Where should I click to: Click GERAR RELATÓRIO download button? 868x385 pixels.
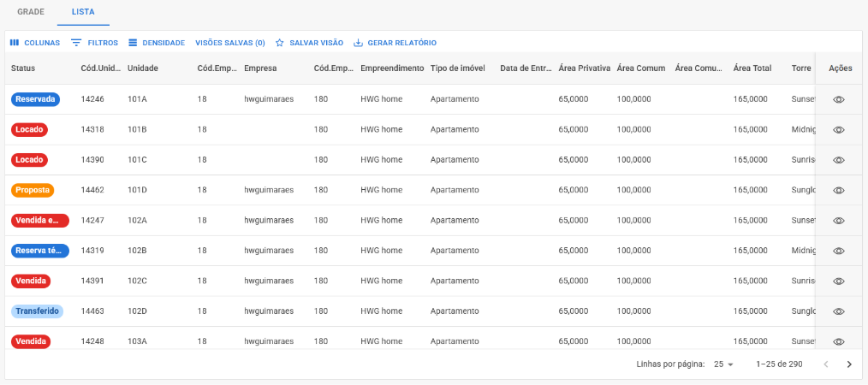coord(395,43)
